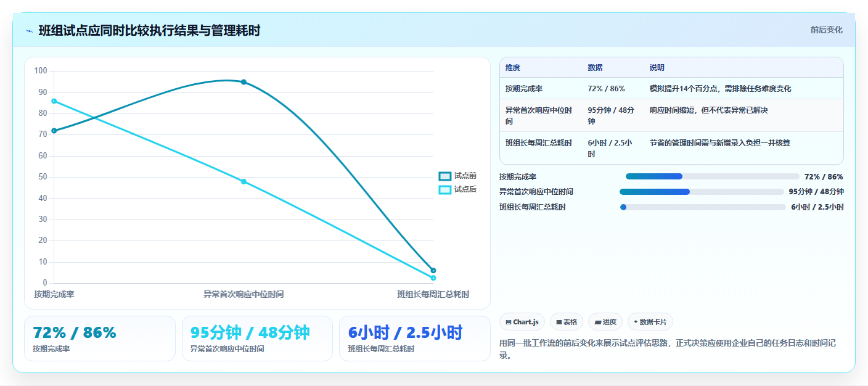Viewport: 868px width, 386px height.
Task: Click the 试点前 peak point at 异常首次响应中位时间
Action: (244, 82)
